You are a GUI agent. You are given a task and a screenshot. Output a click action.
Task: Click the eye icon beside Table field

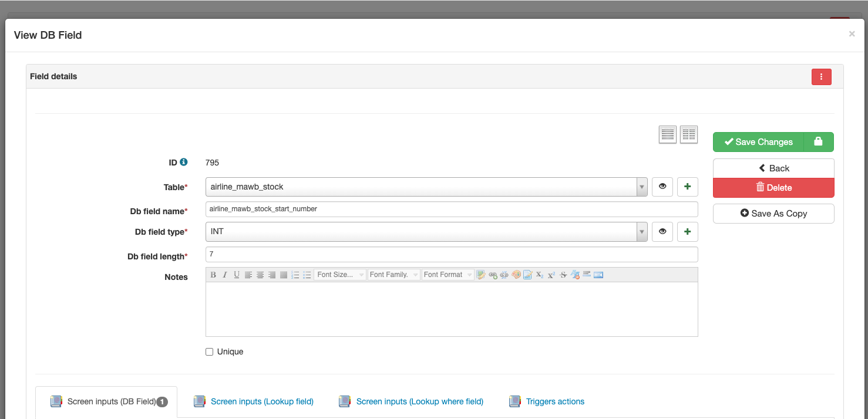point(662,187)
